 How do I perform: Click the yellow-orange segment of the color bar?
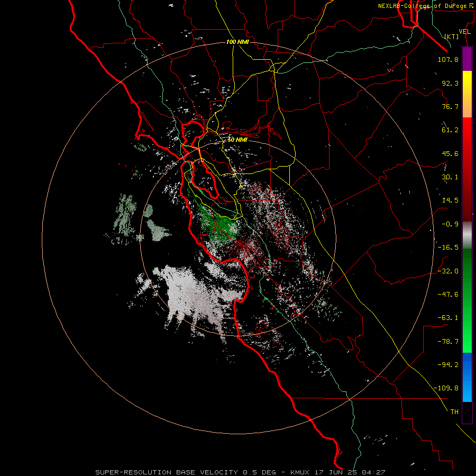467,94
